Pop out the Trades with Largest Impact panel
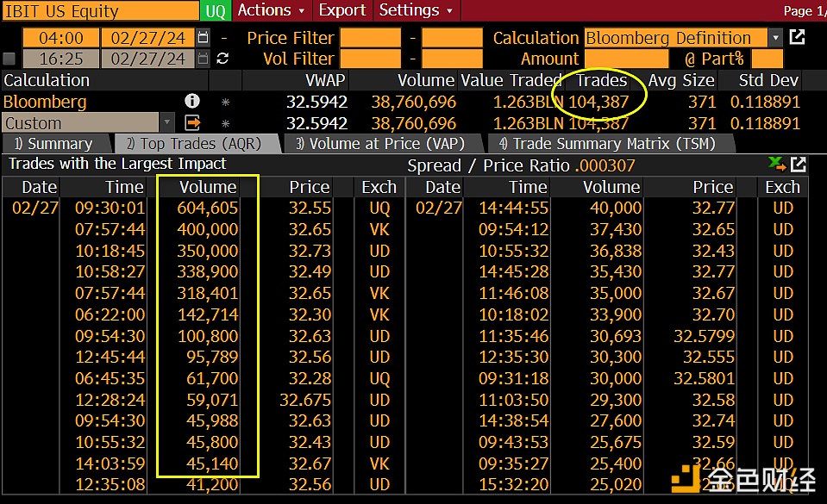This screenshot has width=827, height=504. (x=799, y=164)
